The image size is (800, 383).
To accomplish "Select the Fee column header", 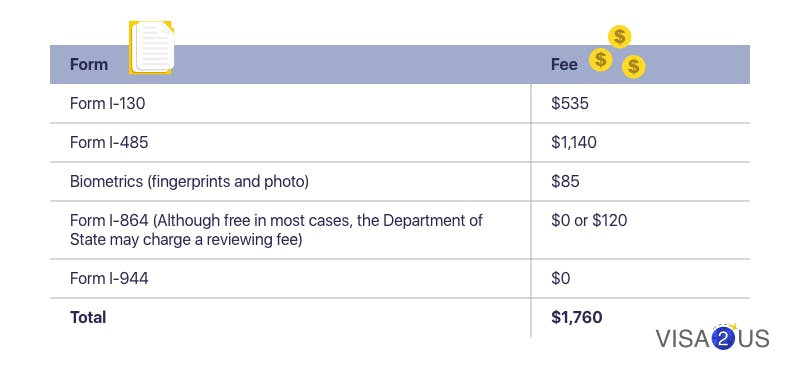I will click(564, 64).
